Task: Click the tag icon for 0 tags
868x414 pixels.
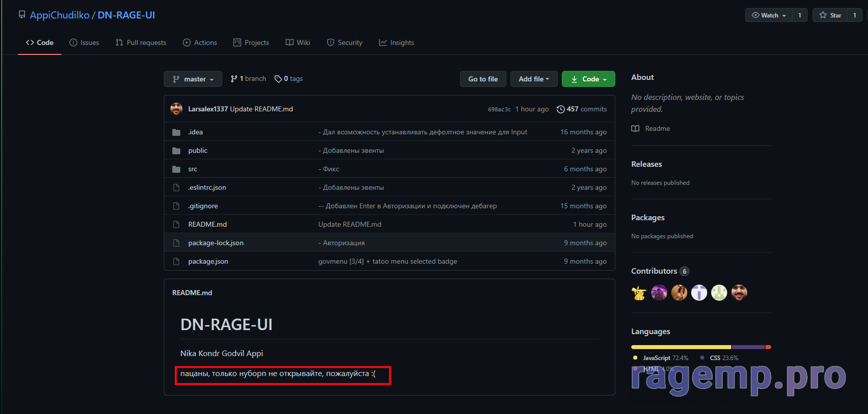Action: 278,79
